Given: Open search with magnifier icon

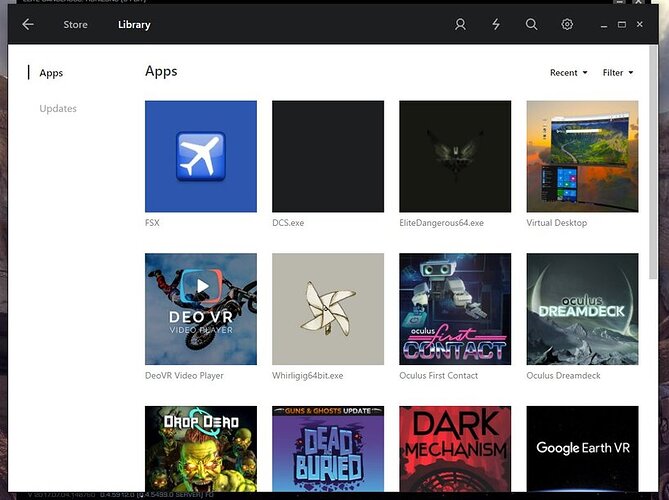Looking at the screenshot, I should (532, 24).
